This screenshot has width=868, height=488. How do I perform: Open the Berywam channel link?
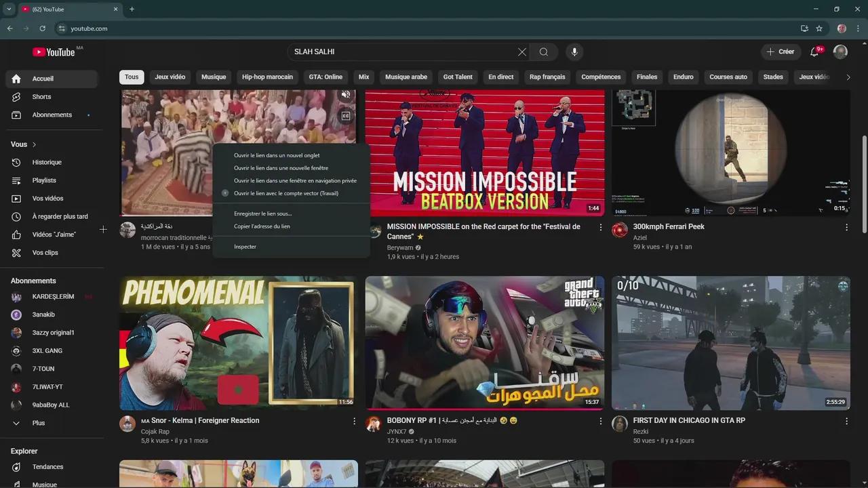coord(400,248)
